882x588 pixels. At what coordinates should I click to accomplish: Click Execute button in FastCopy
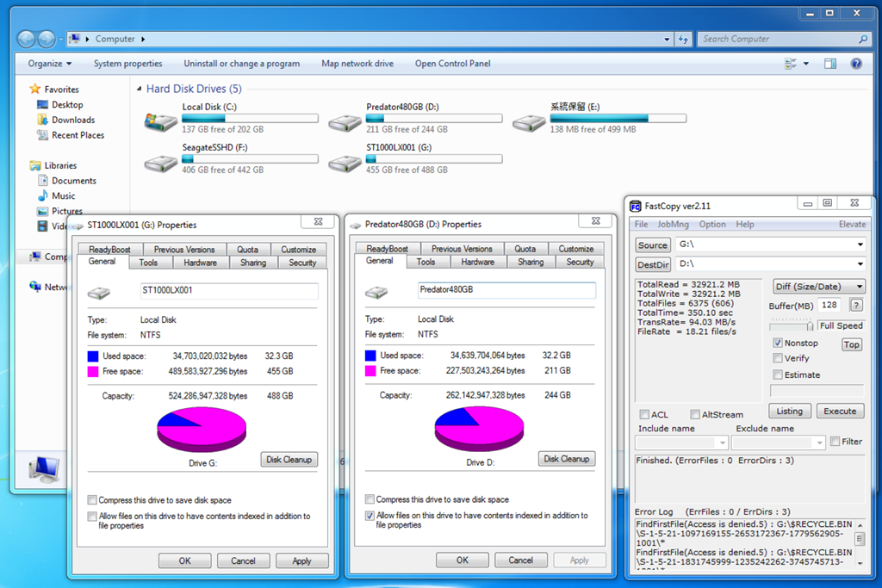(840, 412)
